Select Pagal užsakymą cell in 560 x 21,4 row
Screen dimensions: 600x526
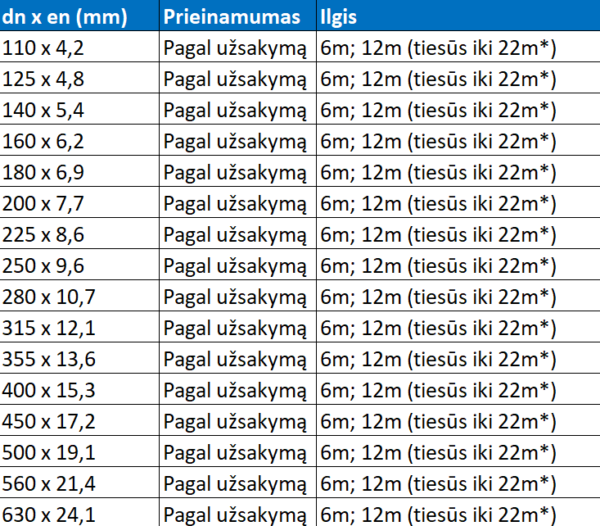(238, 483)
